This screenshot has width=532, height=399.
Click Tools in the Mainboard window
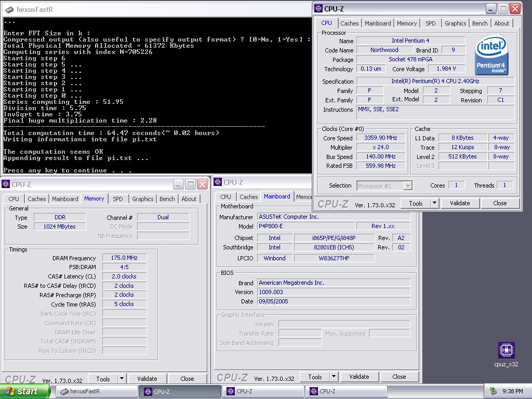(315, 376)
